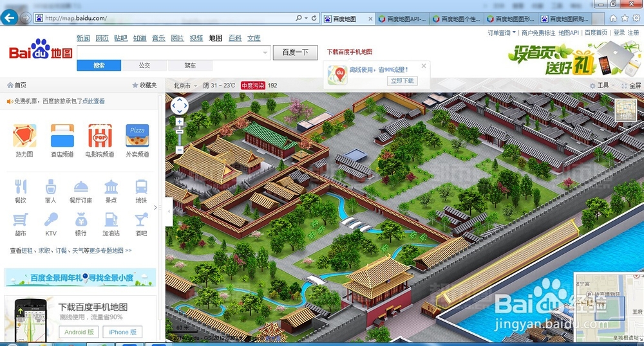Click the 百度一下 search button

(296, 53)
